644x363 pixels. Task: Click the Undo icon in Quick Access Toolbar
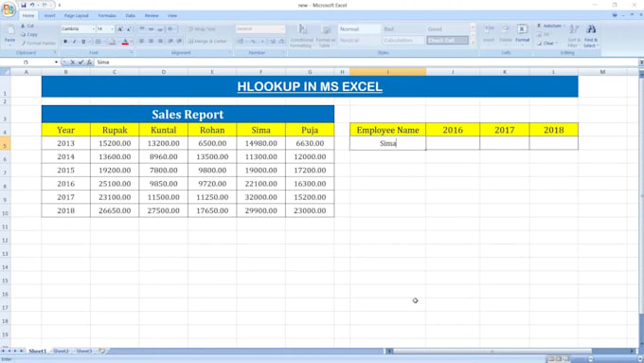pyautogui.click(x=32, y=5)
